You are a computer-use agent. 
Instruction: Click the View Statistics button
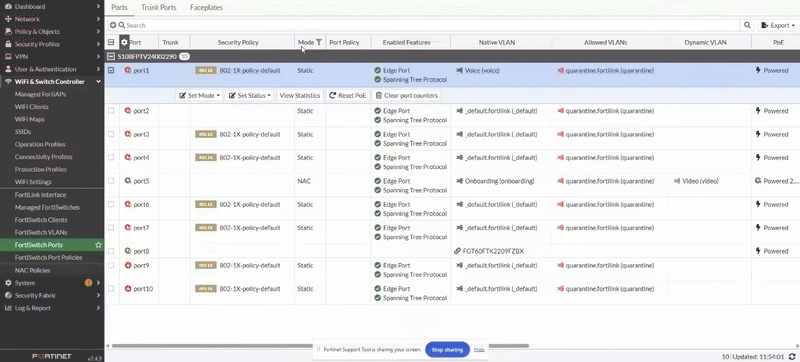point(300,95)
